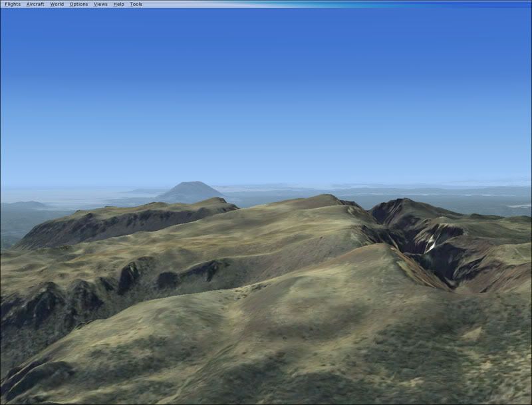This screenshot has height=405, width=532.
Task: Open the Options menu
Action: tap(78, 4)
